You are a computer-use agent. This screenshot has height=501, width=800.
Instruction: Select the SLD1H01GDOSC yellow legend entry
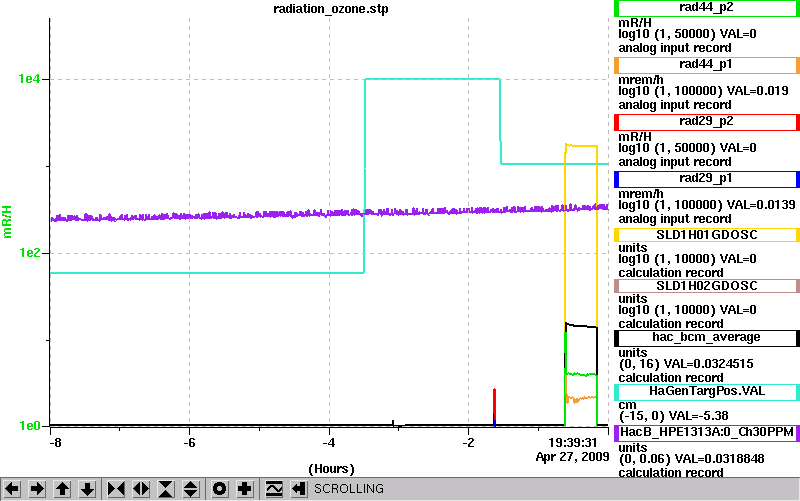707,235
